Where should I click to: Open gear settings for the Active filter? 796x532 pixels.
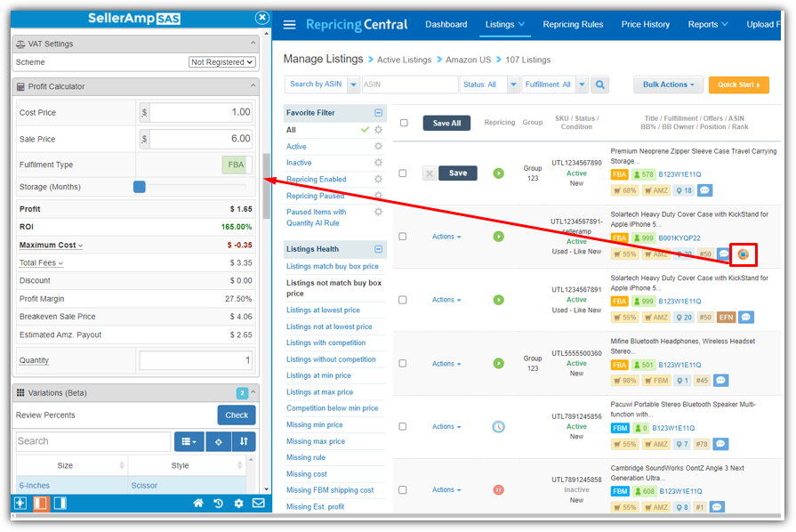(378, 146)
